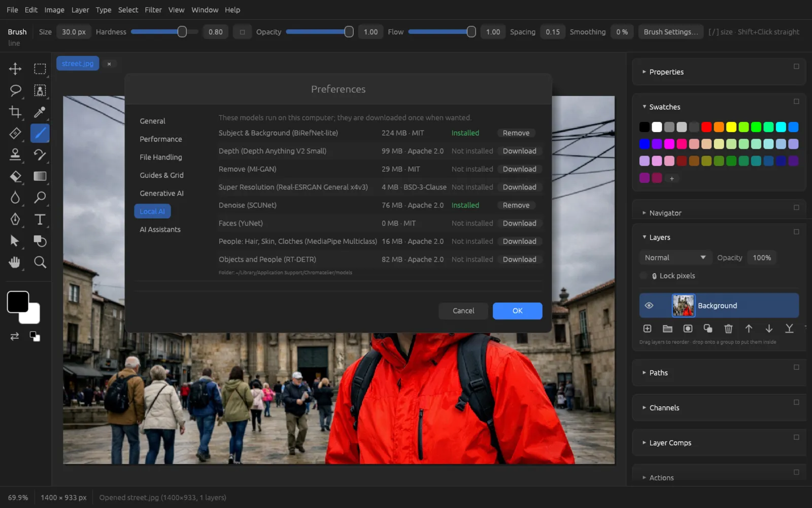Image resolution: width=812 pixels, height=508 pixels.
Task: Switch to AI Assistants preferences tab
Action: 160,230
